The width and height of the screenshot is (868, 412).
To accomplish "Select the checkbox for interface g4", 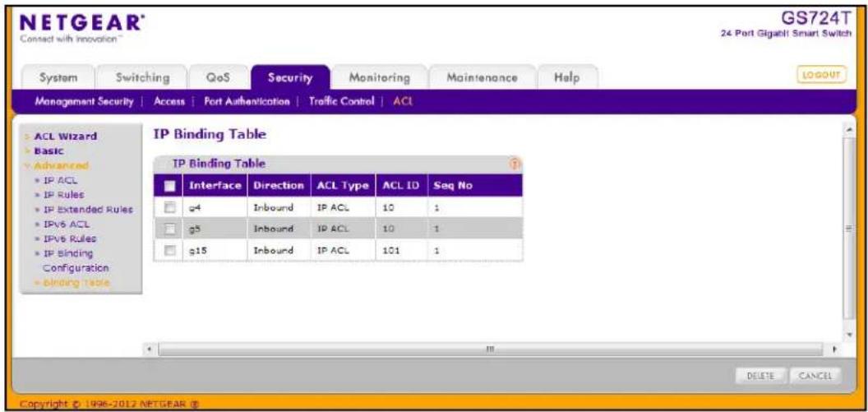I will (x=169, y=207).
